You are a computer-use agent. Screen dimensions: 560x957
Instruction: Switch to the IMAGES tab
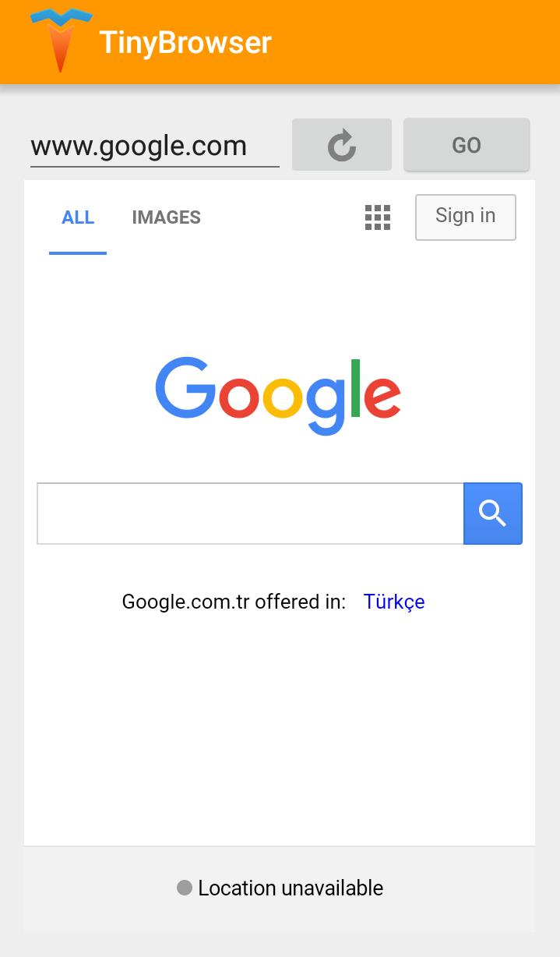tap(166, 217)
